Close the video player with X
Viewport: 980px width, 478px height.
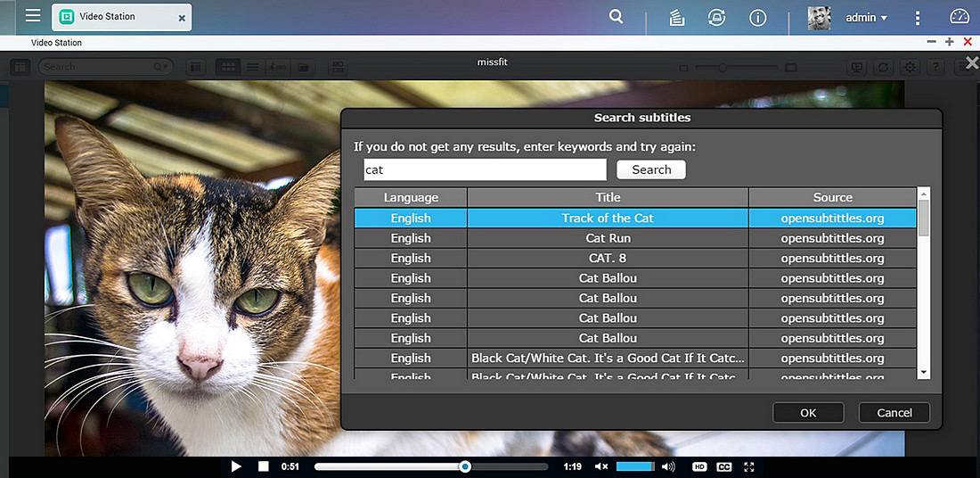[x=972, y=62]
